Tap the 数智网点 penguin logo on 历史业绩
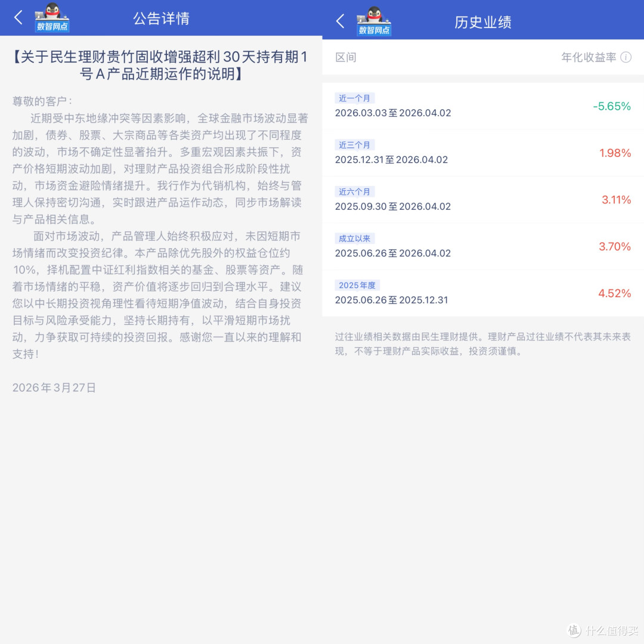The image size is (644, 644). click(374, 21)
